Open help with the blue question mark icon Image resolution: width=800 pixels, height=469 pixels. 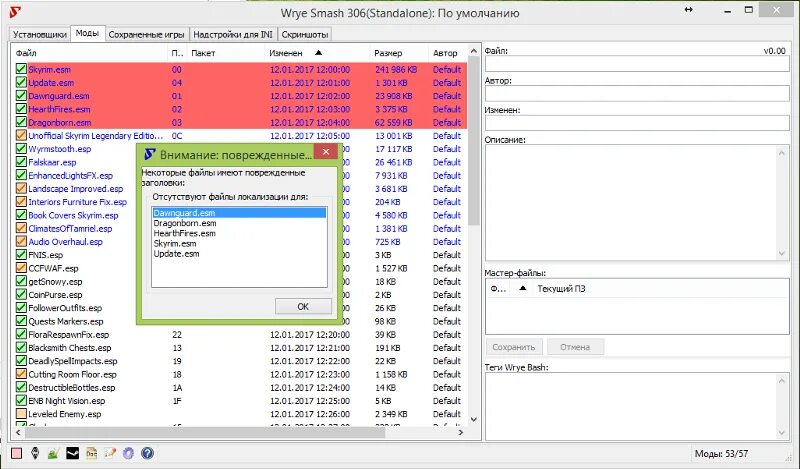click(x=147, y=453)
